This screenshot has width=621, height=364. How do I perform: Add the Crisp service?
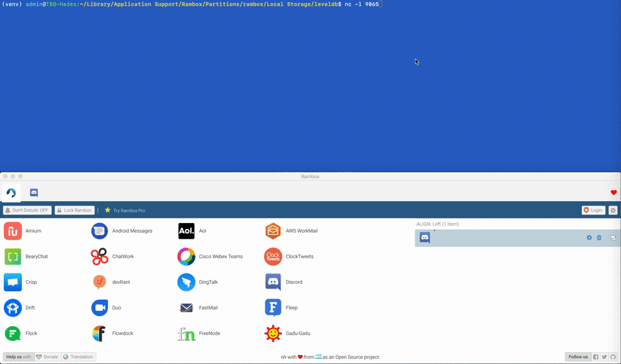(13, 282)
